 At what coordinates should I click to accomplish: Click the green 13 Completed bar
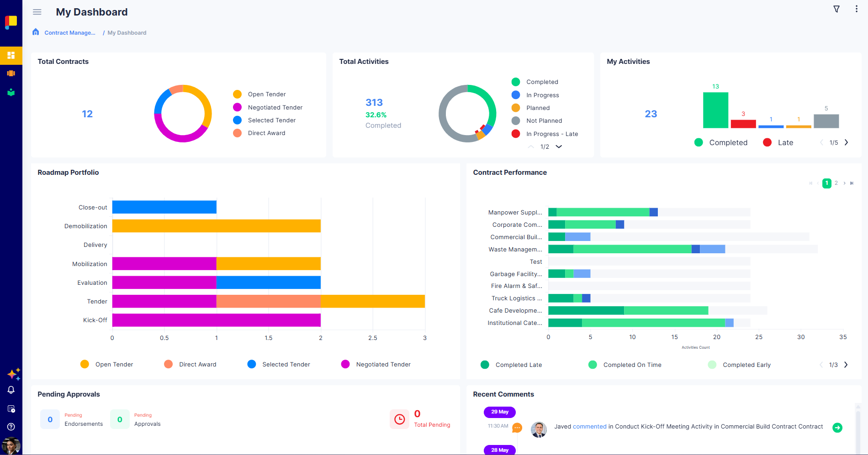pos(715,110)
